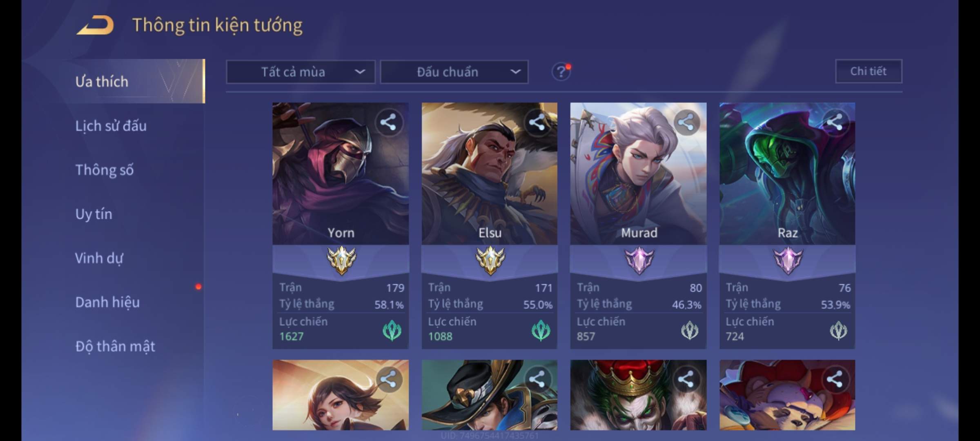
Task: Go back using the golden return arrow
Action: (x=95, y=25)
